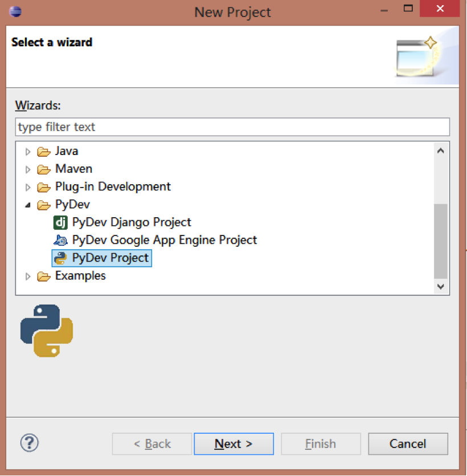
Task: Select the Java tree row label
Action: tap(67, 151)
